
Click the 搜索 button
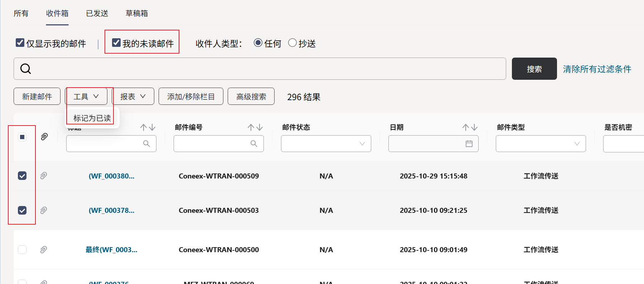pos(534,69)
